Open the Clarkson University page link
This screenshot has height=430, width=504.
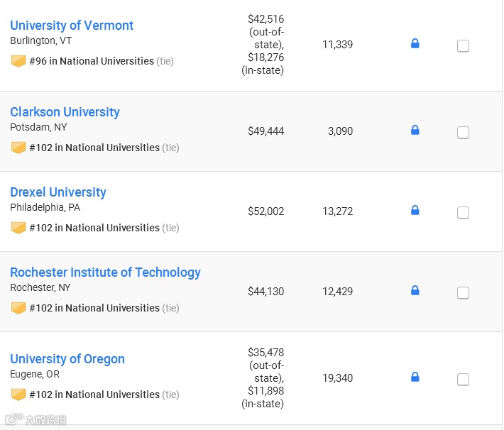point(65,112)
